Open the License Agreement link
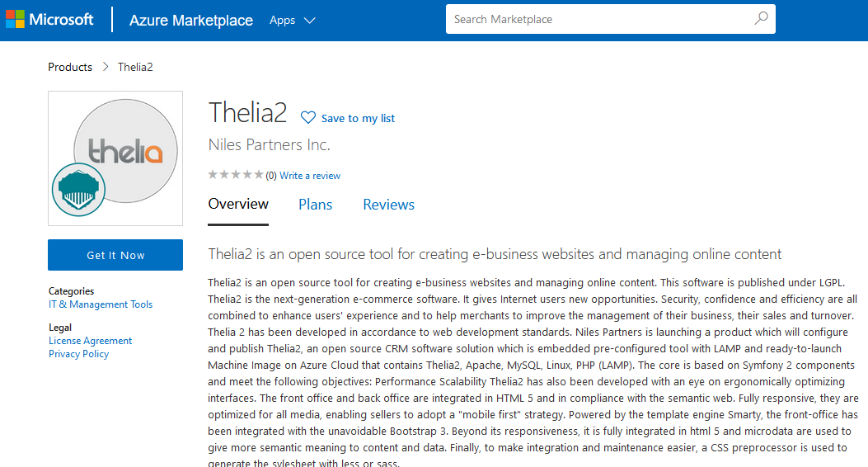This screenshot has height=467, width=868. point(90,341)
